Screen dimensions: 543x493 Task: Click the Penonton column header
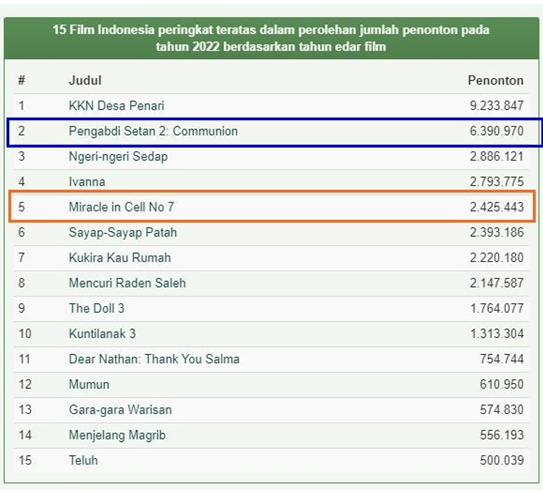496,80
